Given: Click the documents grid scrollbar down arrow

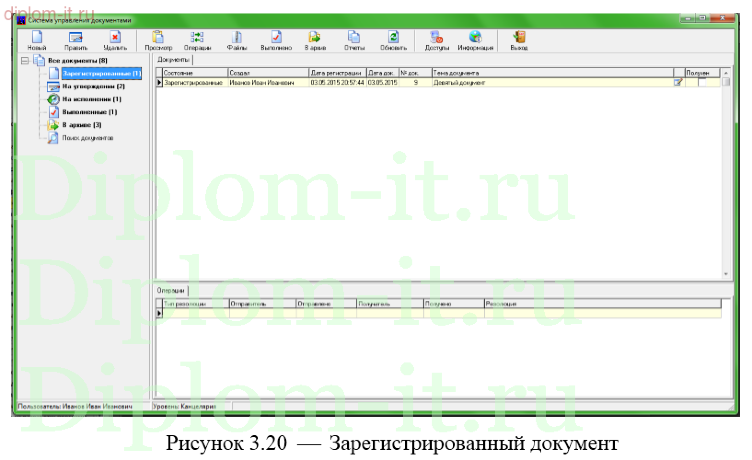Looking at the screenshot, I should coord(726,274).
